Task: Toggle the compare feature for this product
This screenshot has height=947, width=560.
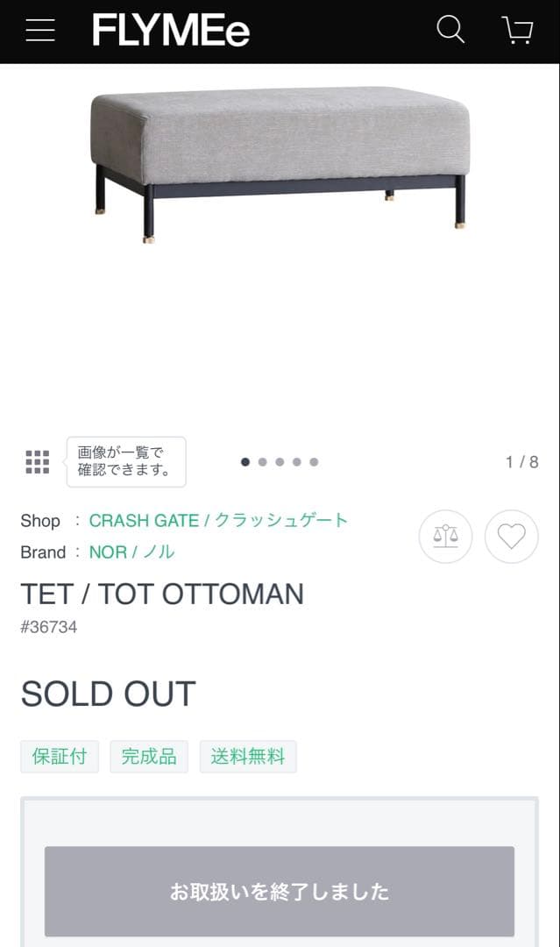Action: coord(445,537)
